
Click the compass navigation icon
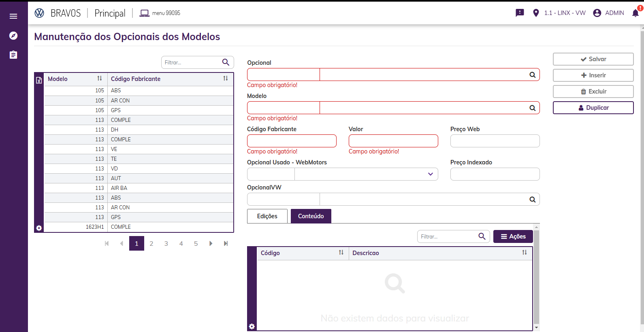click(13, 36)
